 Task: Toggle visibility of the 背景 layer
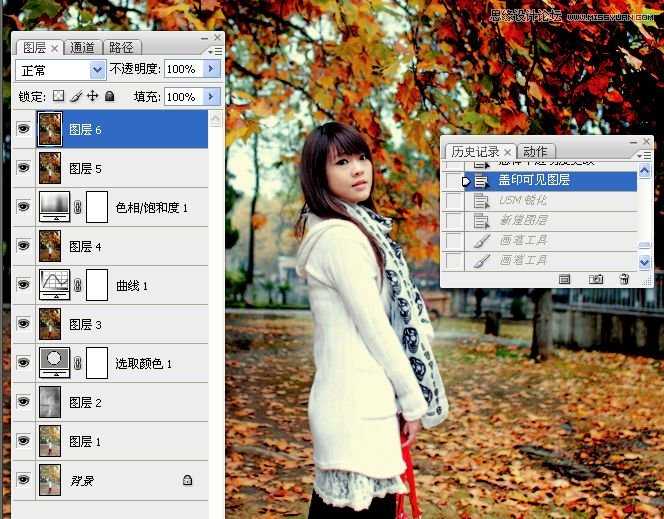pos(24,479)
